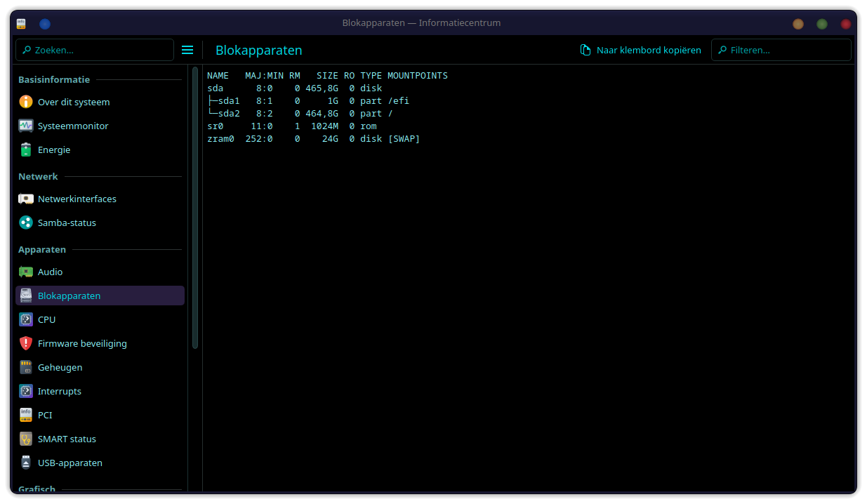Click the sda disk row name
The image size is (867, 504).
216,88
